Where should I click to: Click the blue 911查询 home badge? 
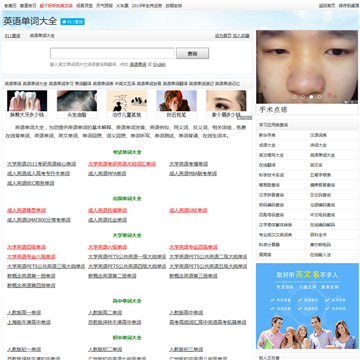click(x=72, y=22)
